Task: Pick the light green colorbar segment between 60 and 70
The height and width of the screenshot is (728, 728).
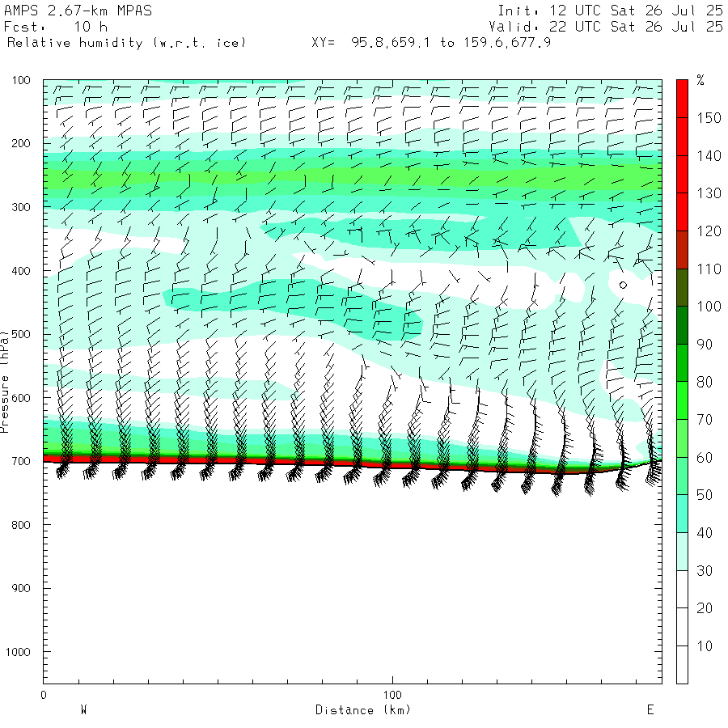Action: (x=682, y=438)
